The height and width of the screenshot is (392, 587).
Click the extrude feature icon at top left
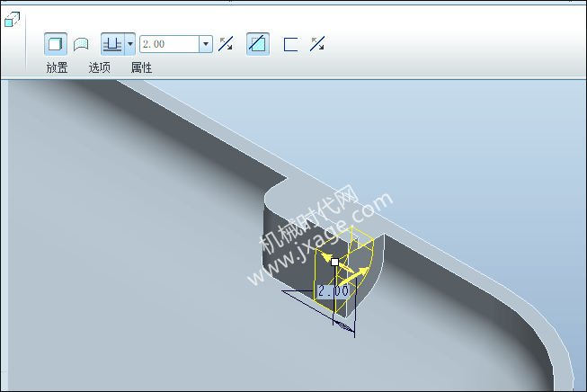(x=12, y=20)
